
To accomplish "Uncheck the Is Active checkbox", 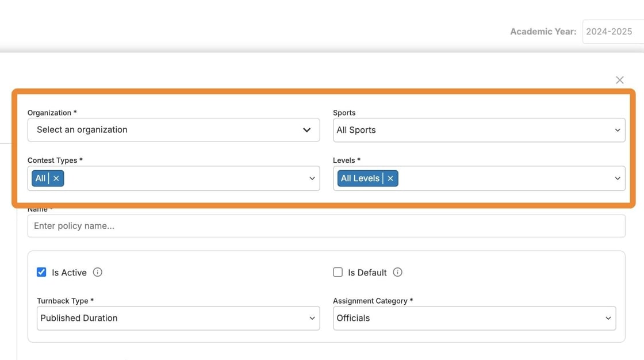I will click(x=41, y=272).
